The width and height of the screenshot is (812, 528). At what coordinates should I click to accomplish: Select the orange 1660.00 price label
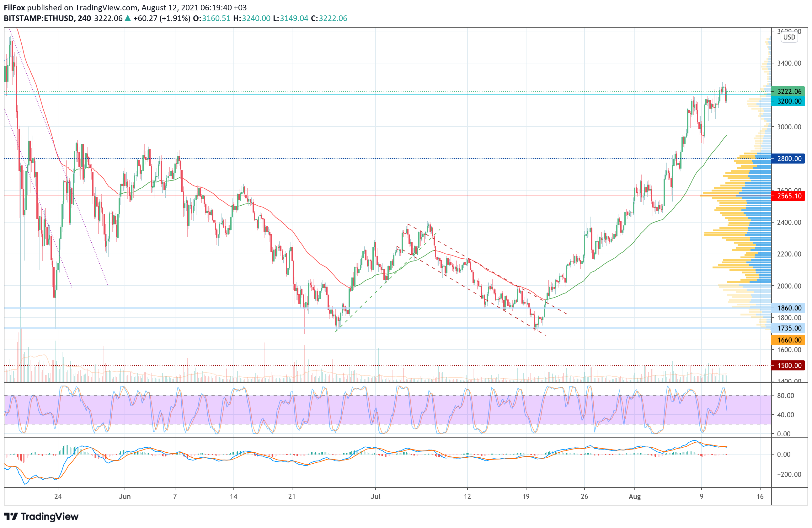789,340
